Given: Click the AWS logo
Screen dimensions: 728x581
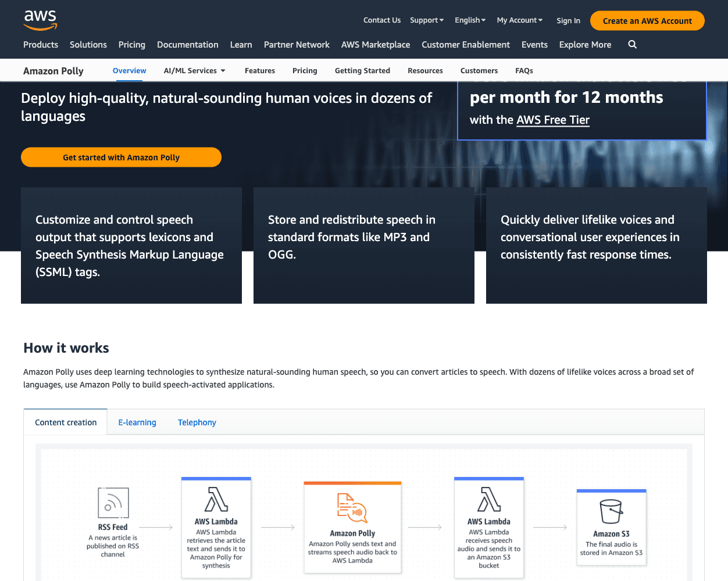Looking at the screenshot, I should coord(40,20).
